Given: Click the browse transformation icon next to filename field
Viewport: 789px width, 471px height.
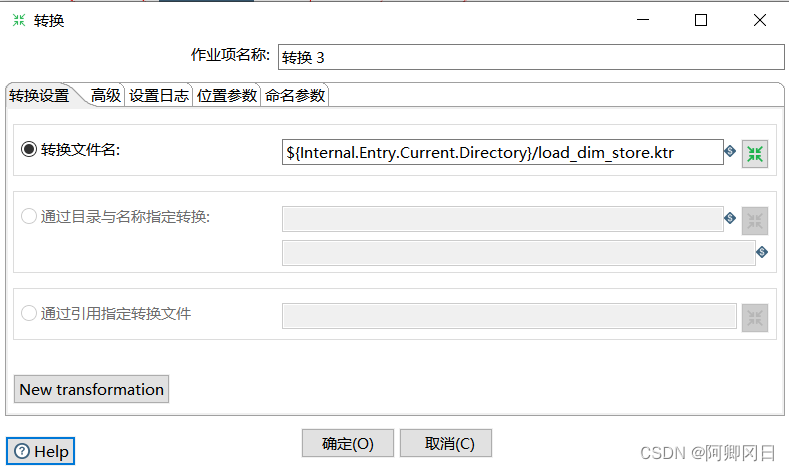Looking at the screenshot, I should click(755, 153).
